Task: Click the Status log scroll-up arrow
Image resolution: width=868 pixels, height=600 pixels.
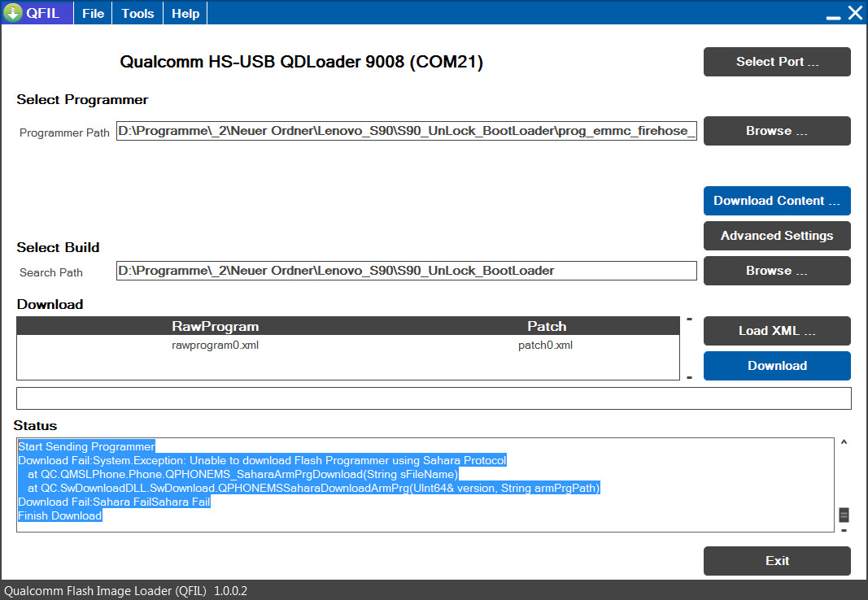Action: 844,443
